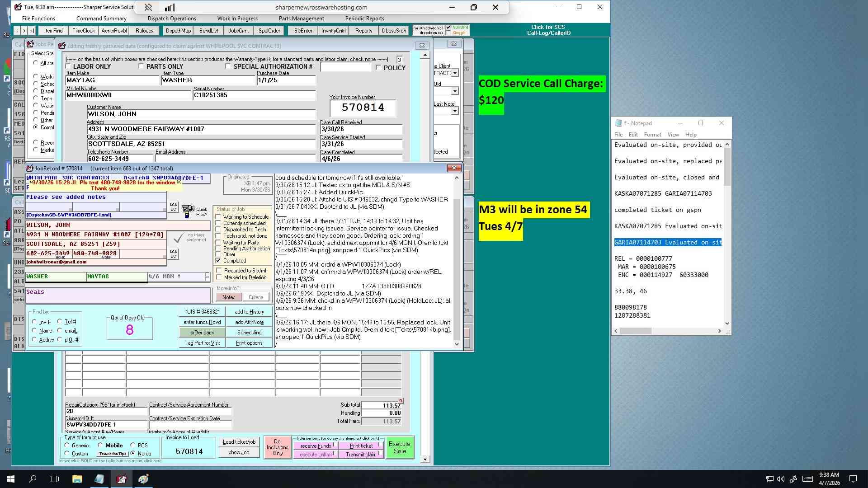Click the Notepad horizontal scrollbar thumb

pos(636,331)
